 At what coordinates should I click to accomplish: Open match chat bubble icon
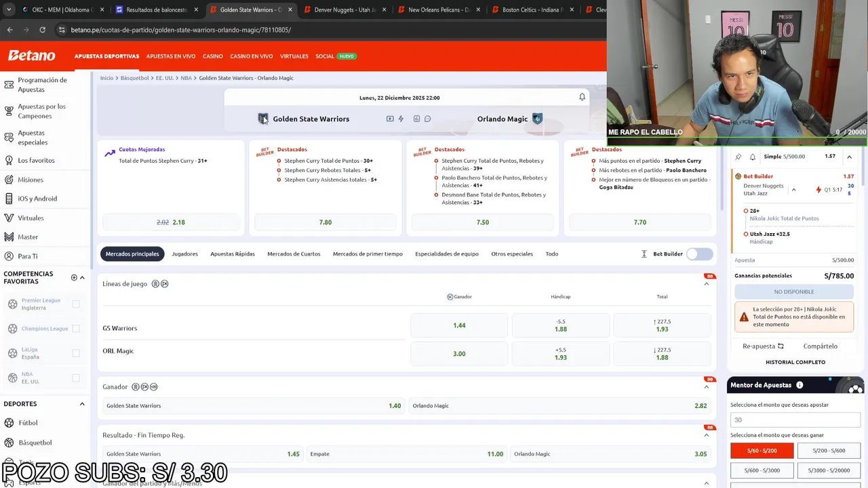(x=427, y=119)
